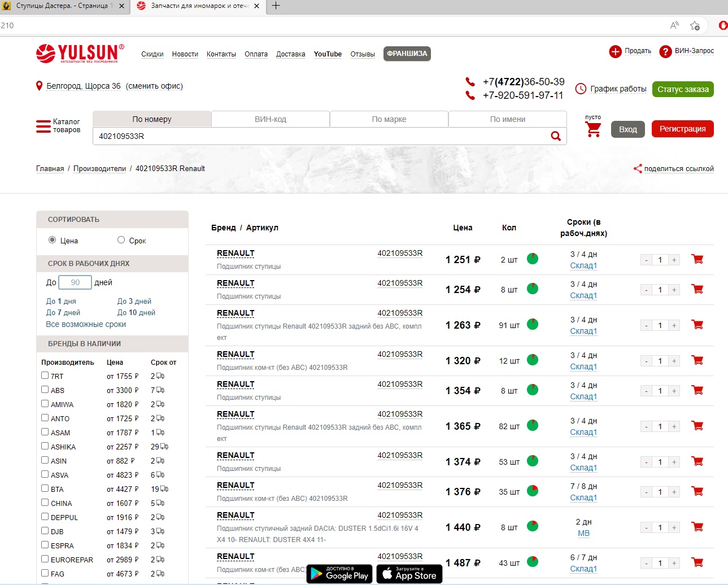
Task: Click the ФРАНШИЗА button
Action: click(x=407, y=54)
